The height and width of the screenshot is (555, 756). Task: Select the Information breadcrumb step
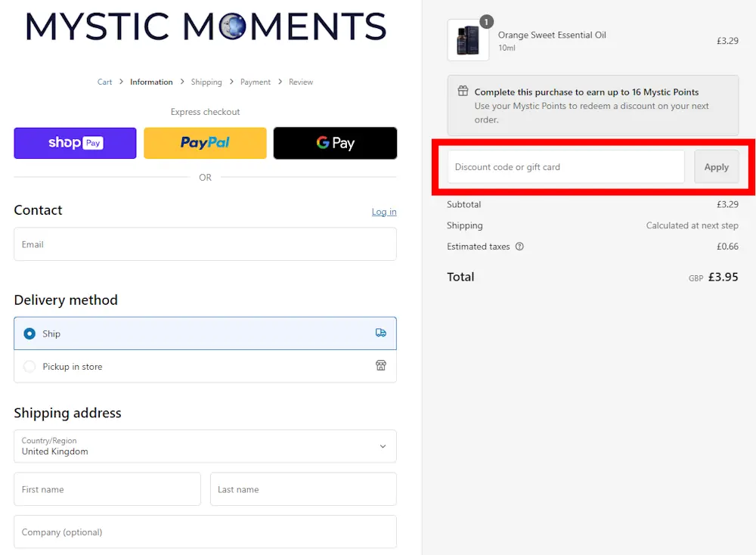click(x=151, y=82)
